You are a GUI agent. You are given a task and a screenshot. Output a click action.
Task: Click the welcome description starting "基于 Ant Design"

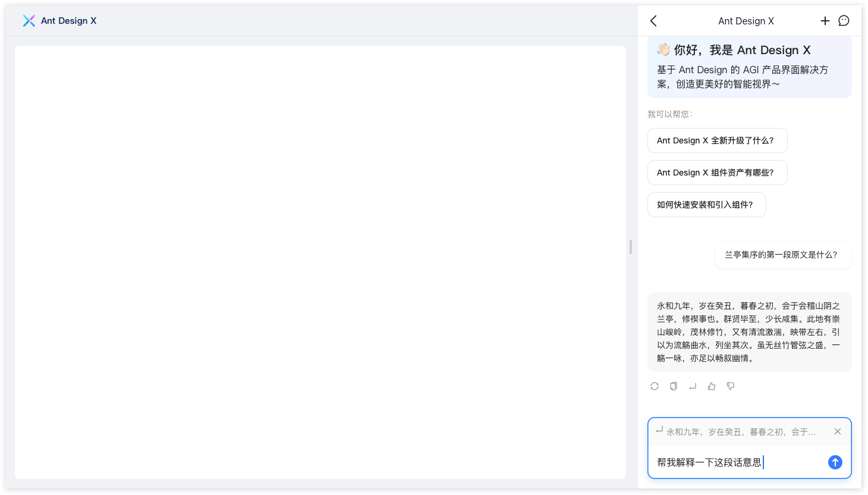coord(743,77)
